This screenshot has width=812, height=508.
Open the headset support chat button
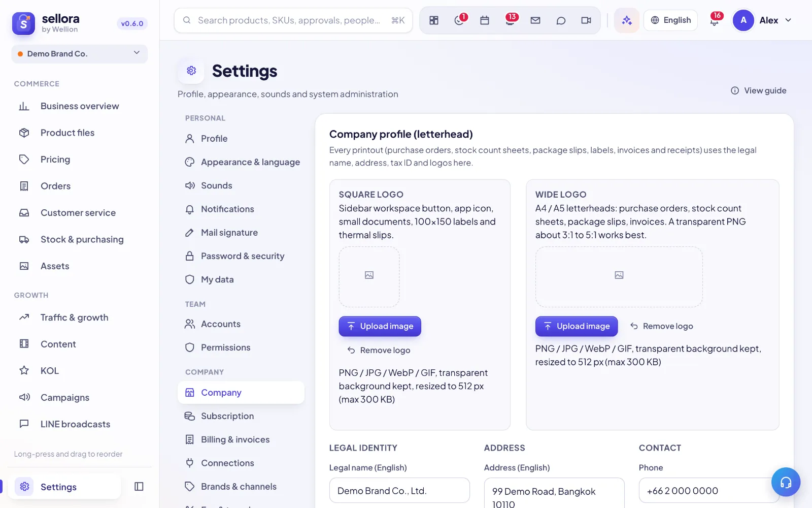point(786,482)
